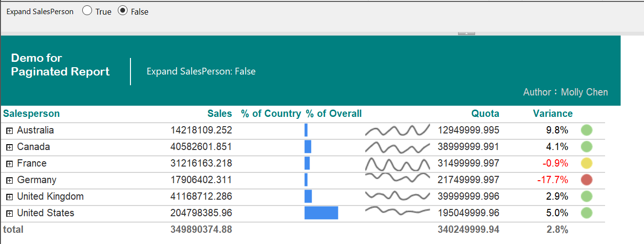
Task: Click the France sparkline trend line
Action: (398, 163)
